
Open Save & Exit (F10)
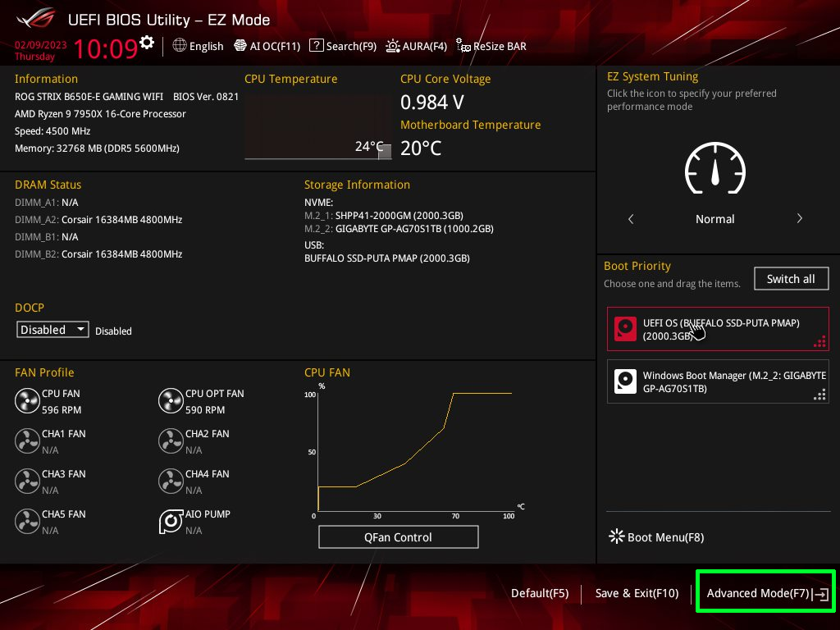click(x=637, y=592)
